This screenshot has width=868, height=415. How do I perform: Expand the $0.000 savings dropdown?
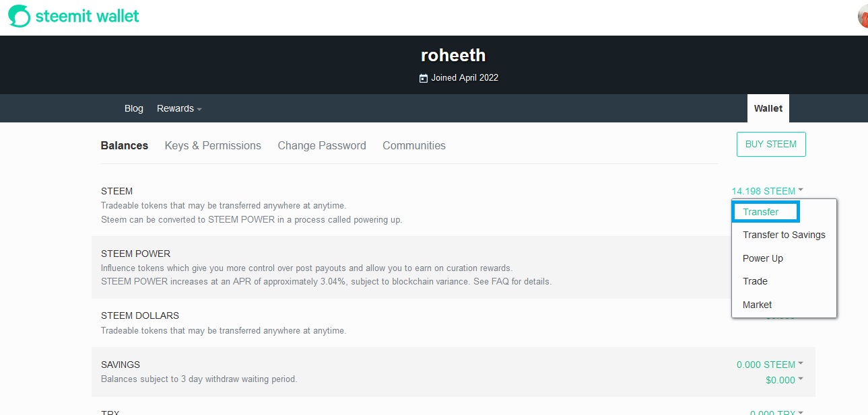[784, 380]
